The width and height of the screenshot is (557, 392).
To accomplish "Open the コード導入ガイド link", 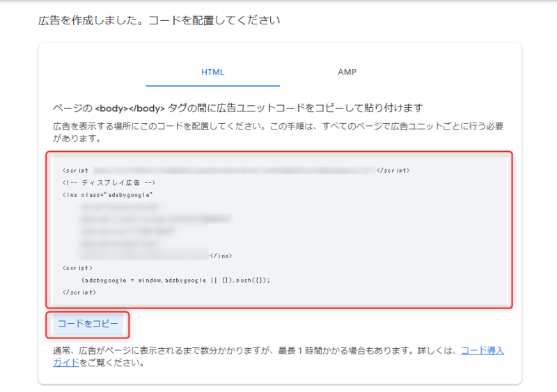I will click(x=482, y=351).
